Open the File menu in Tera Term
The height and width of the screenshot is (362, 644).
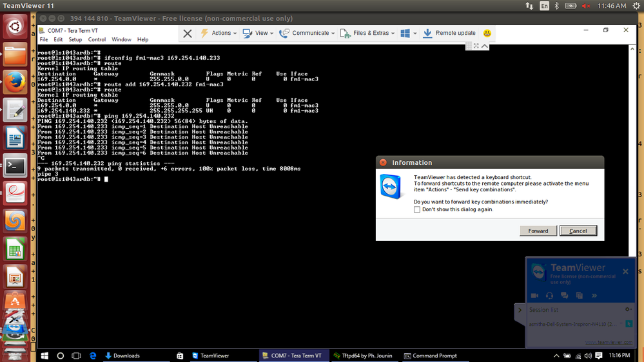pos(44,40)
